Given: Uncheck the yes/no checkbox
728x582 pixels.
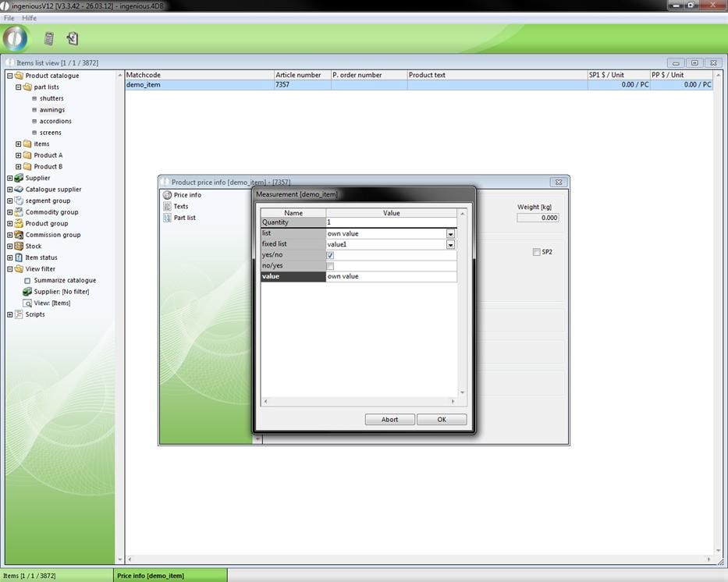Looking at the screenshot, I should 330,255.
